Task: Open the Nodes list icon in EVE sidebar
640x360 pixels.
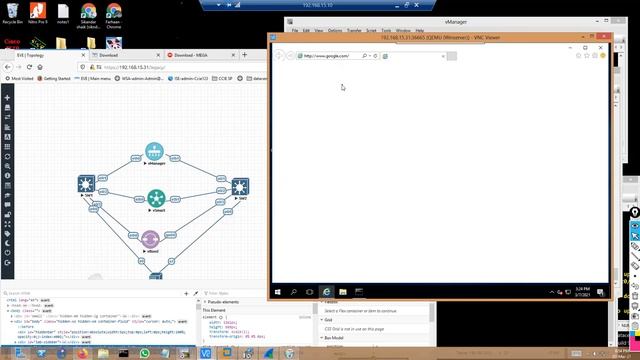Action: (x=7, y=108)
